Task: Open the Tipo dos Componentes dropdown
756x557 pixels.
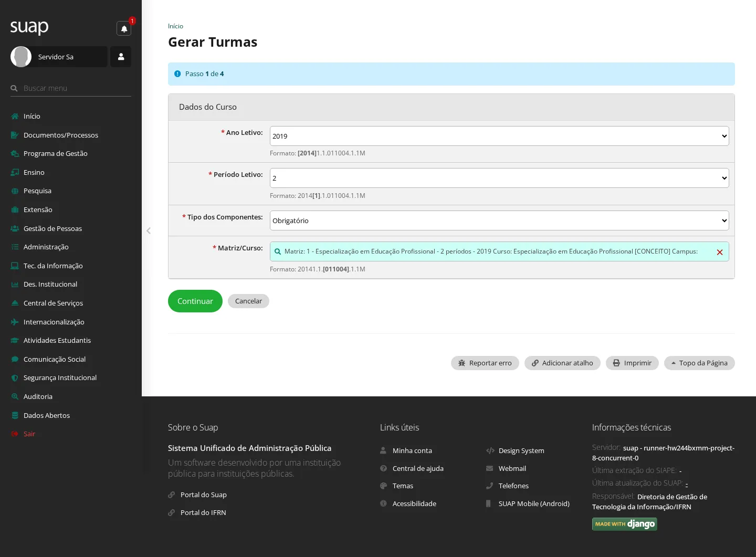Action: coord(499,220)
